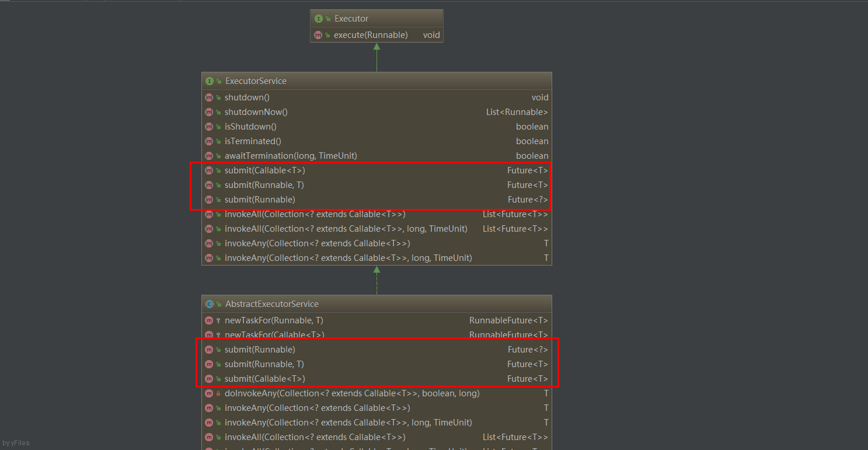Click the public visibility icon beside ExecutorService title
Viewport: 868px width, 450px height.
pos(219,81)
